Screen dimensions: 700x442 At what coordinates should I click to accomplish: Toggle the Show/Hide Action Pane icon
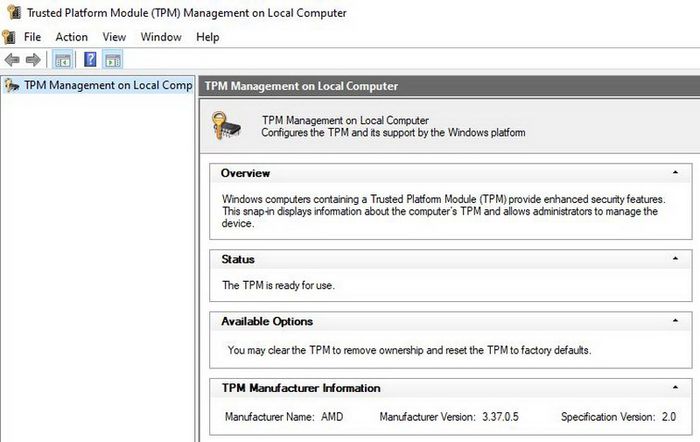tap(113, 60)
